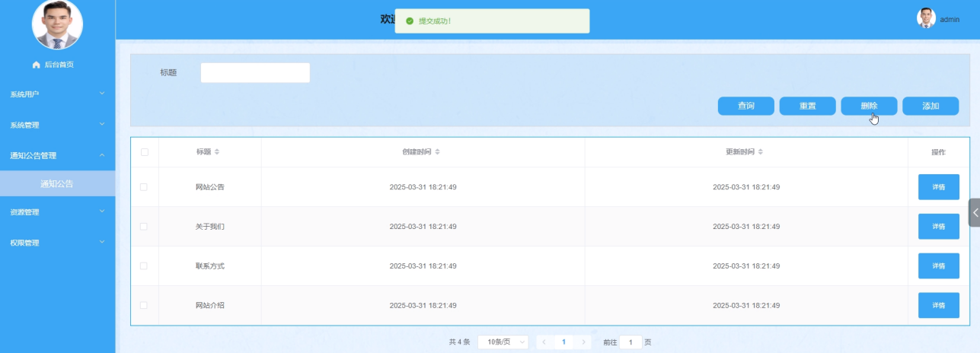Click the 关于我们 title cell
This screenshot has width=980, height=353.
[210, 227]
